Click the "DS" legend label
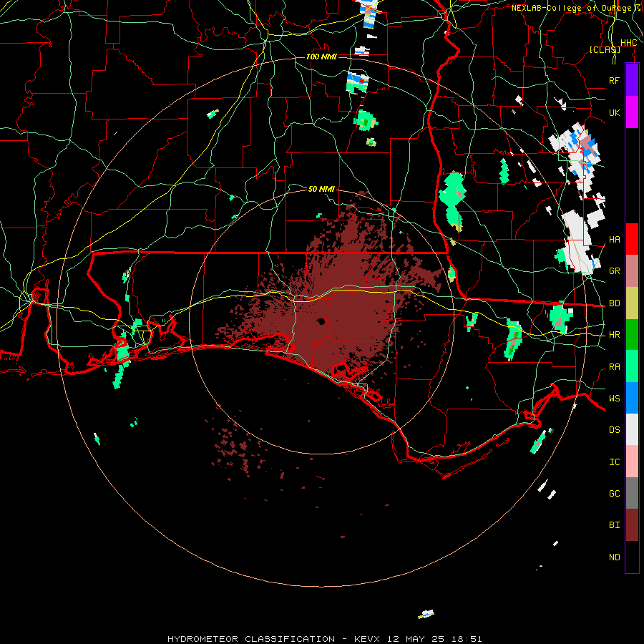The image size is (644, 644). [x=615, y=430]
